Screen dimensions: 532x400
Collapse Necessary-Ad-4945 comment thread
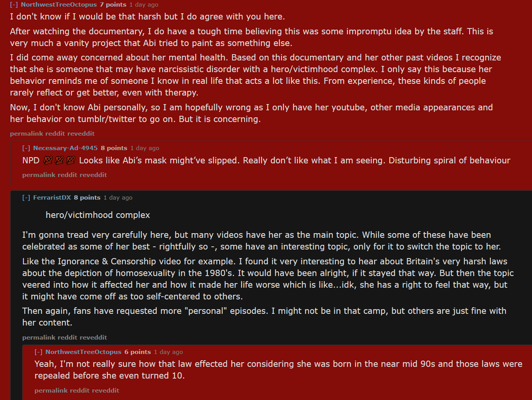click(26, 148)
